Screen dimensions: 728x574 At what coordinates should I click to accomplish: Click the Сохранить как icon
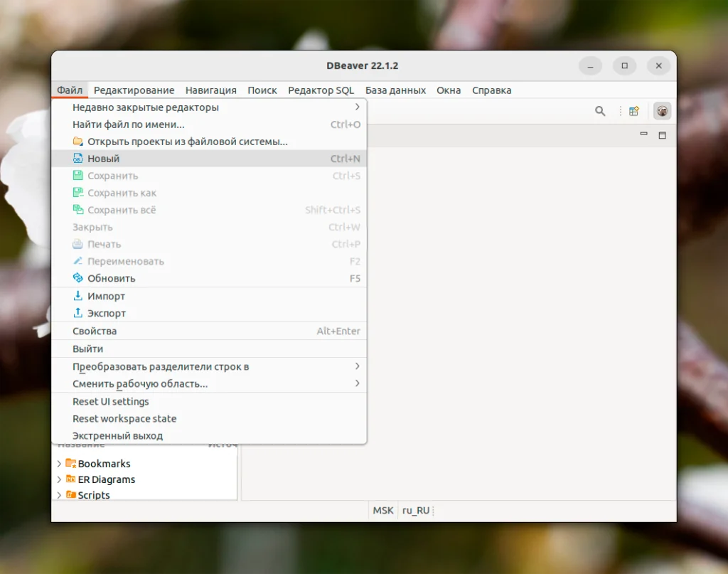(x=78, y=193)
